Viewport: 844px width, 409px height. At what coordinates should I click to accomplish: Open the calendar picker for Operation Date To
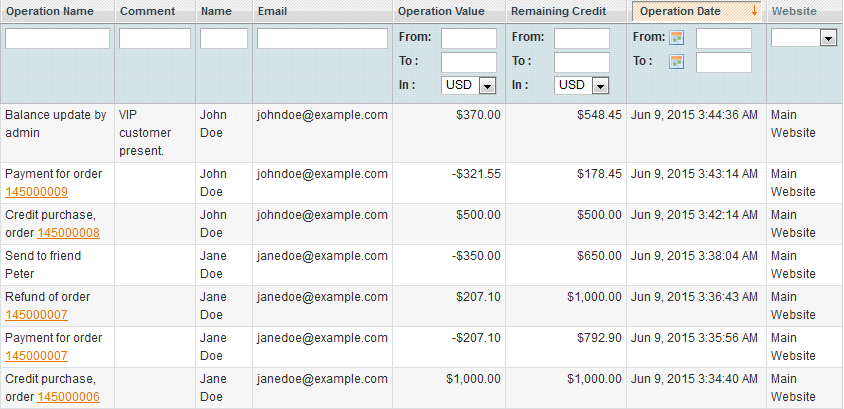click(x=677, y=62)
